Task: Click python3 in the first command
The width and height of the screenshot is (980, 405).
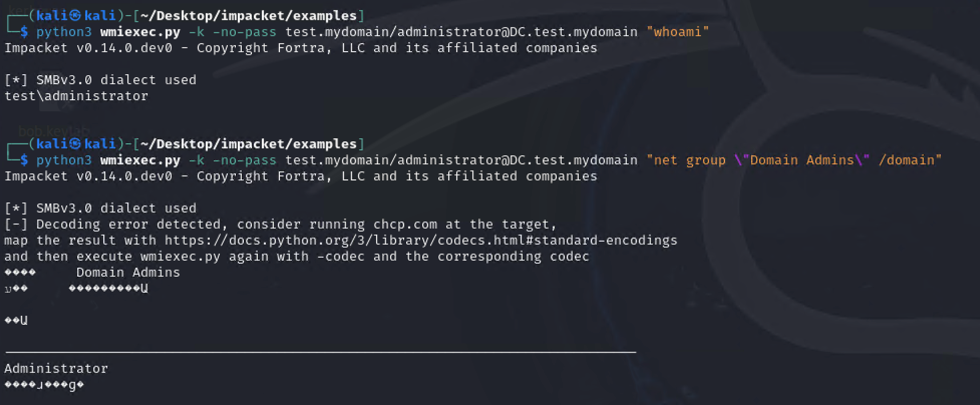Action: coord(64,32)
